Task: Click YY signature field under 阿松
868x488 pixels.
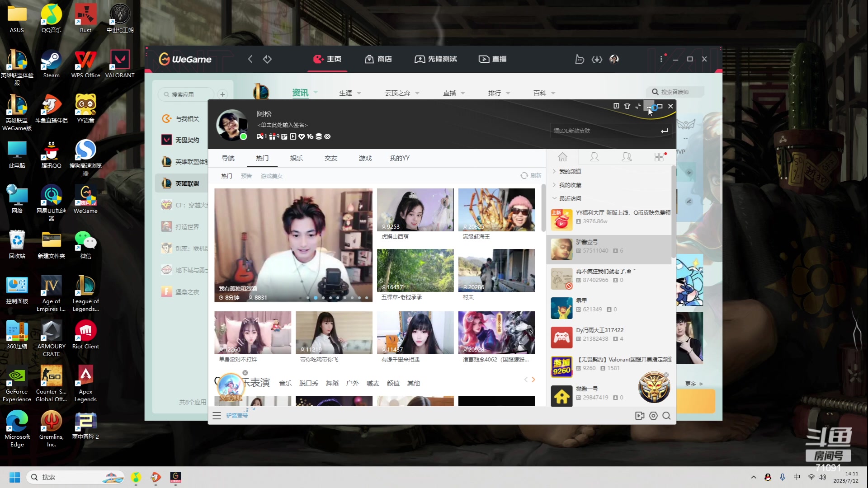Action: click(x=283, y=125)
